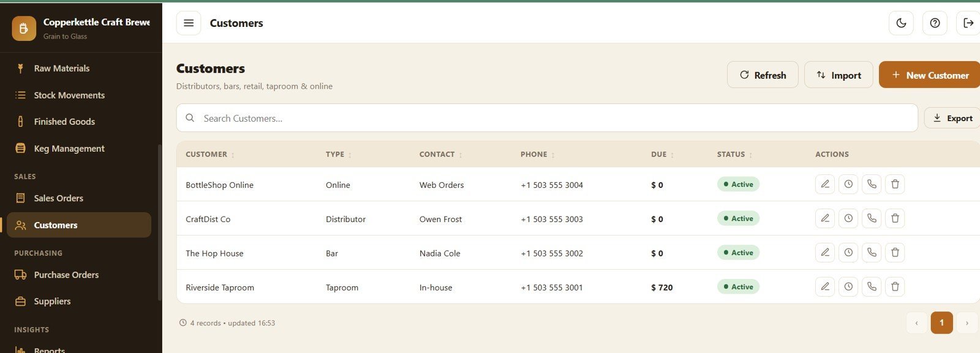This screenshot has width=980, height=353.
Task: Click the logout arrow icon
Action: pos(968,23)
